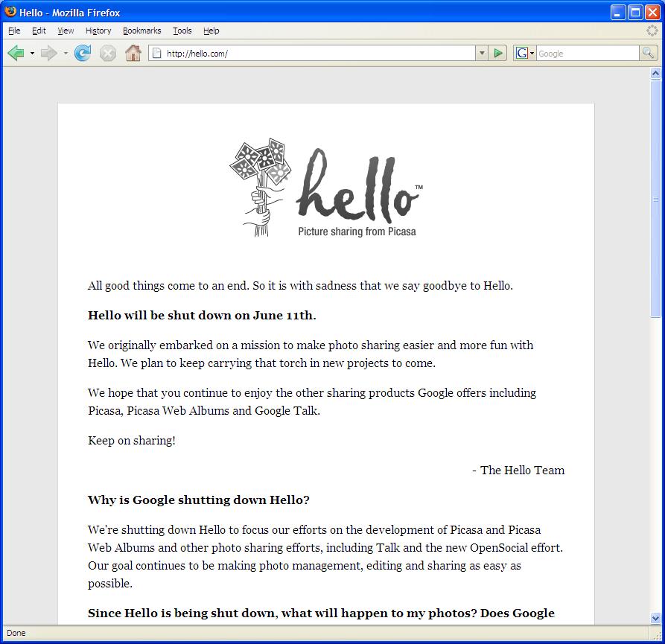Viewport: 665px width, 644px height.
Task: Open the Help menu
Action: 211,31
